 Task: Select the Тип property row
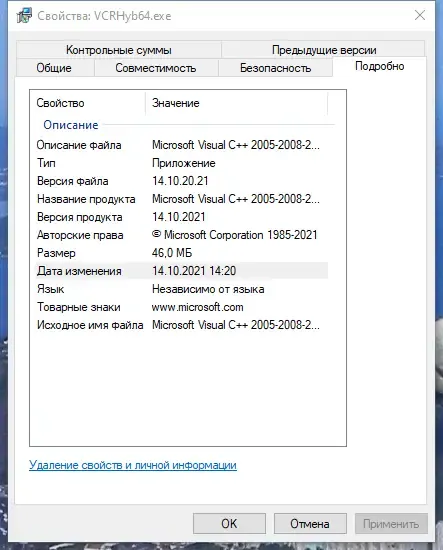(x=182, y=163)
